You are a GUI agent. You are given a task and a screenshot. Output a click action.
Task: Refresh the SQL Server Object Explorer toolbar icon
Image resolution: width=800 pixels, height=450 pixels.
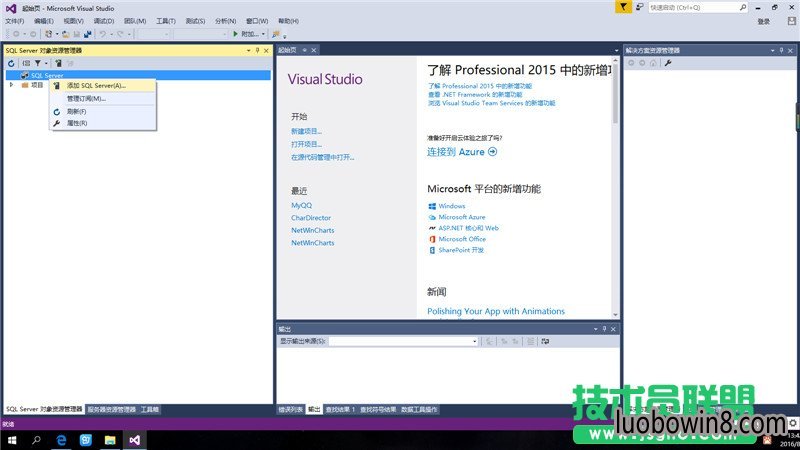[x=11, y=63]
